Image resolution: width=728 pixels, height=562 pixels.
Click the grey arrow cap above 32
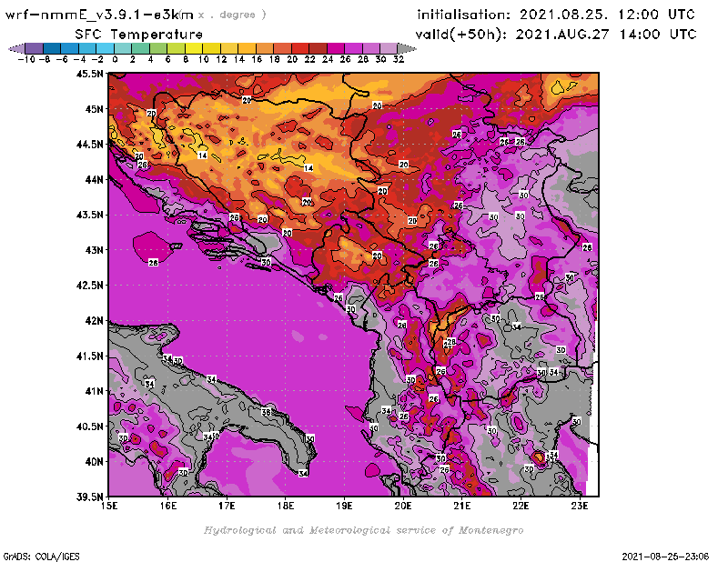point(407,48)
